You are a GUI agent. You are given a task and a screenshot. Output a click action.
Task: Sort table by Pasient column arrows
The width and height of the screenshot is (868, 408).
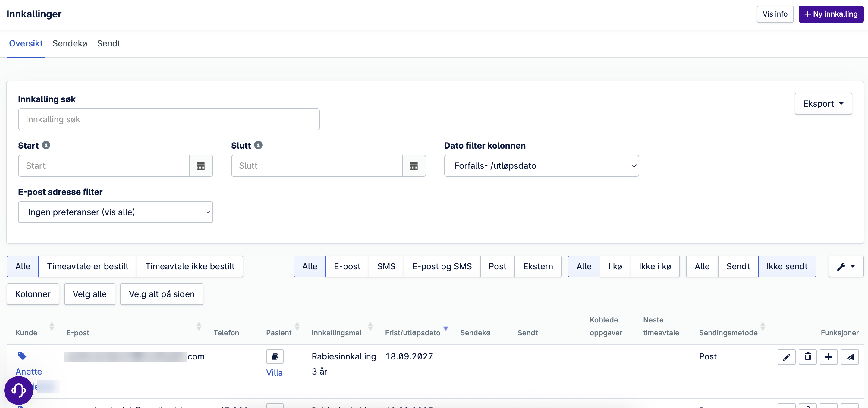(x=297, y=326)
